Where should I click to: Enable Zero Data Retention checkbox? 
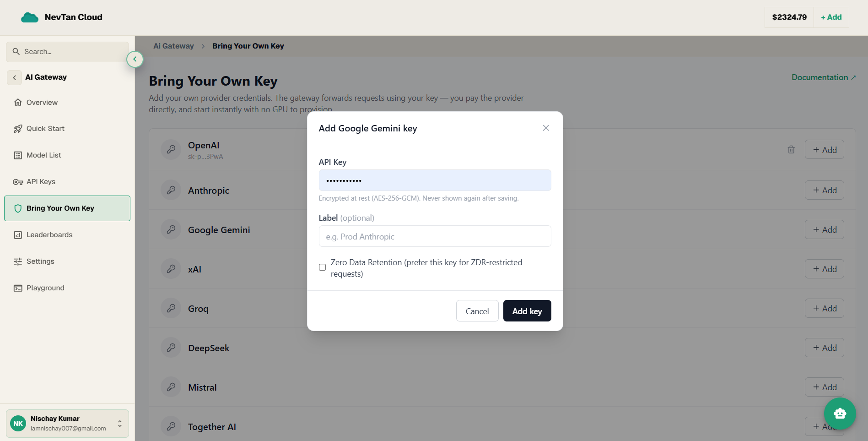(323, 267)
